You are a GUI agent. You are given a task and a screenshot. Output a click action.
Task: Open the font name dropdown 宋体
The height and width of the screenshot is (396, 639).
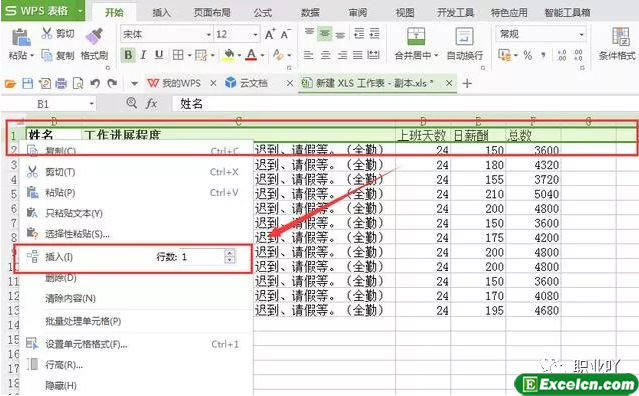click(209, 35)
